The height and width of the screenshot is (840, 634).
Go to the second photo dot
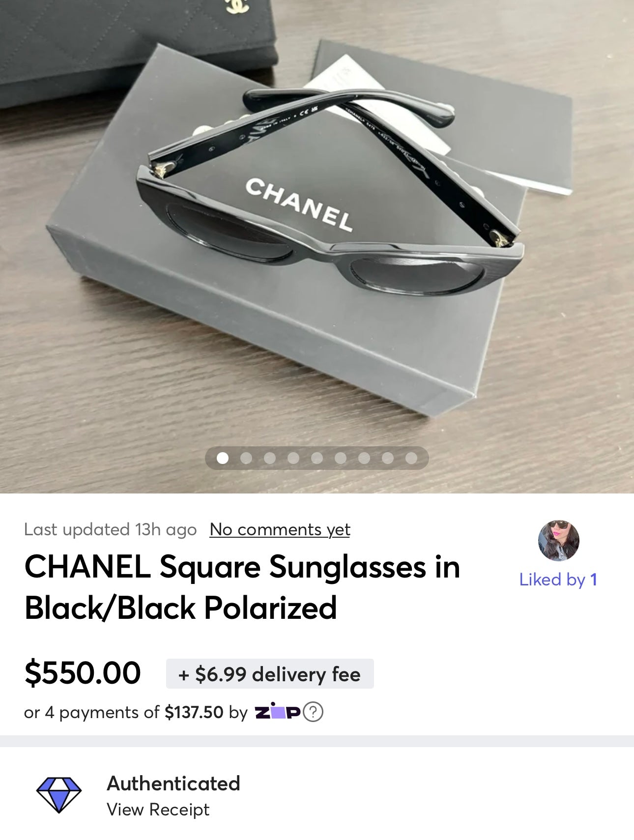(246, 458)
